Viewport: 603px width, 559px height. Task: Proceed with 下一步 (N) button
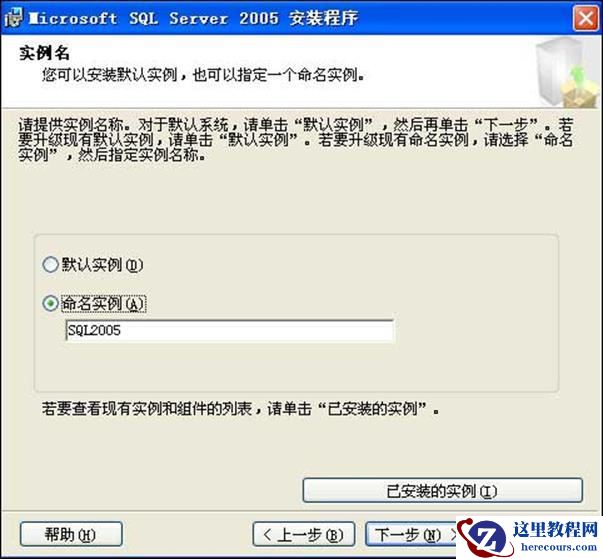pyautogui.click(x=411, y=534)
